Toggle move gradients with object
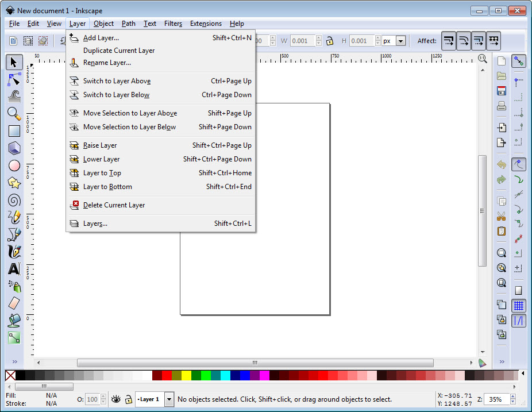Image resolution: width=532 pixels, height=412 pixels. click(x=479, y=41)
